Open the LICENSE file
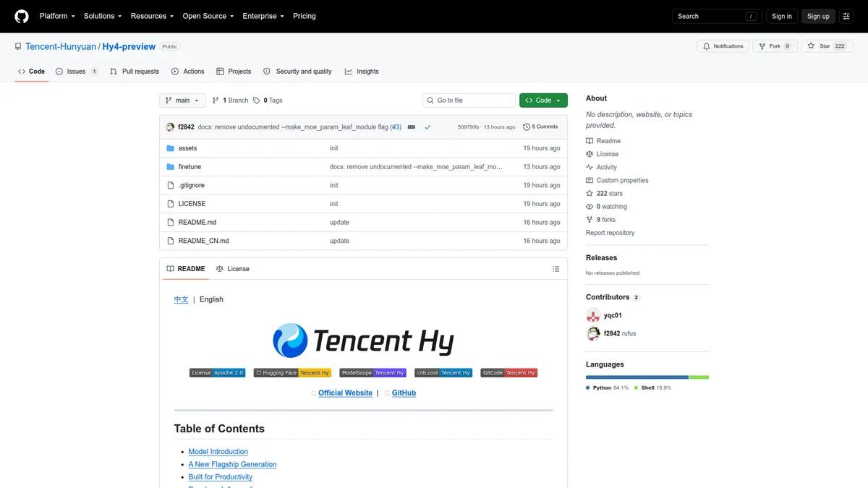This screenshot has width=868, height=488. click(192, 204)
